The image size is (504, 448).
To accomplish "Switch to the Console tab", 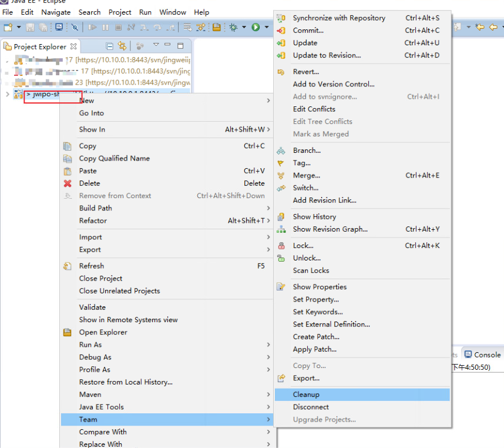I will (x=482, y=355).
